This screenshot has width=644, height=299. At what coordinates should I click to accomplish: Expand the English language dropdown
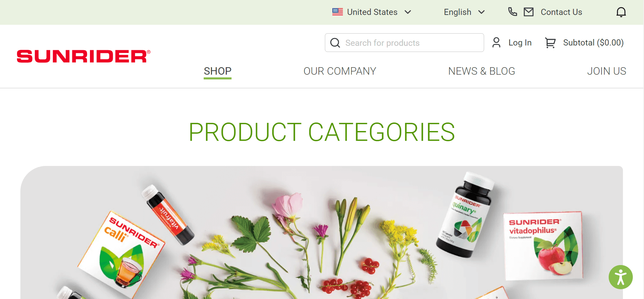(464, 12)
